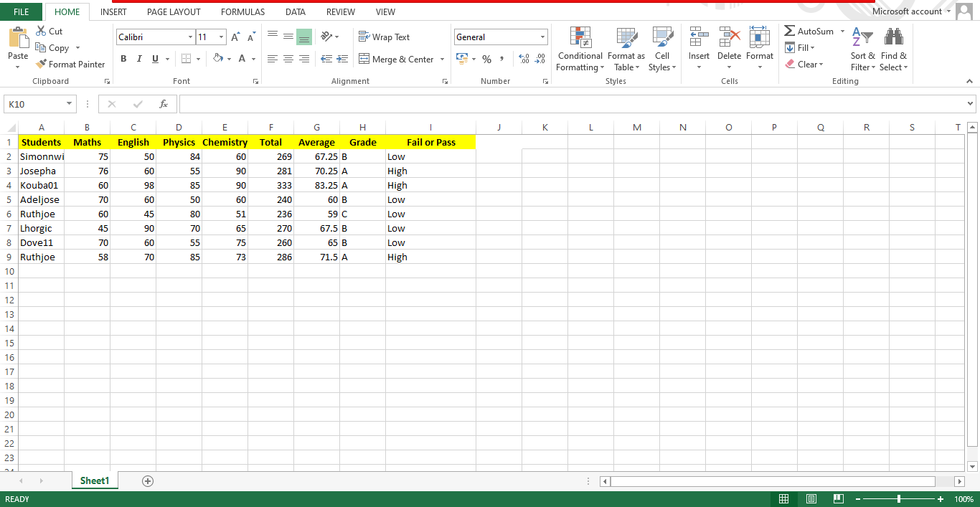Open the Conditional Formatting icon
Viewport: 980px width, 507px height.
click(x=580, y=38)
